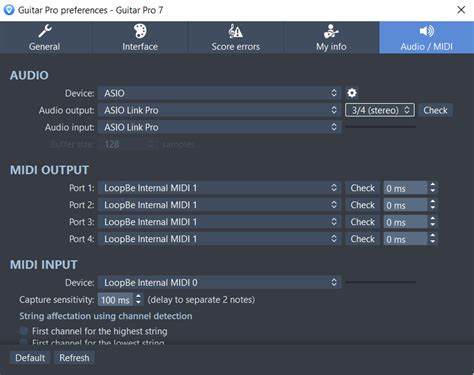Open the My info tab label
The width and height of the screenshot is (474, 375).
(x=331, y=47)
